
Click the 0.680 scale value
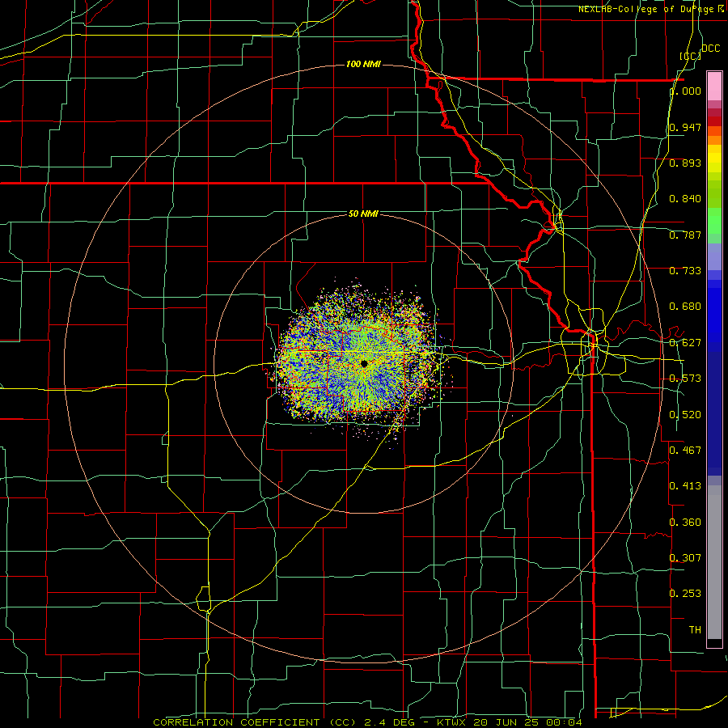coord(685,307)
